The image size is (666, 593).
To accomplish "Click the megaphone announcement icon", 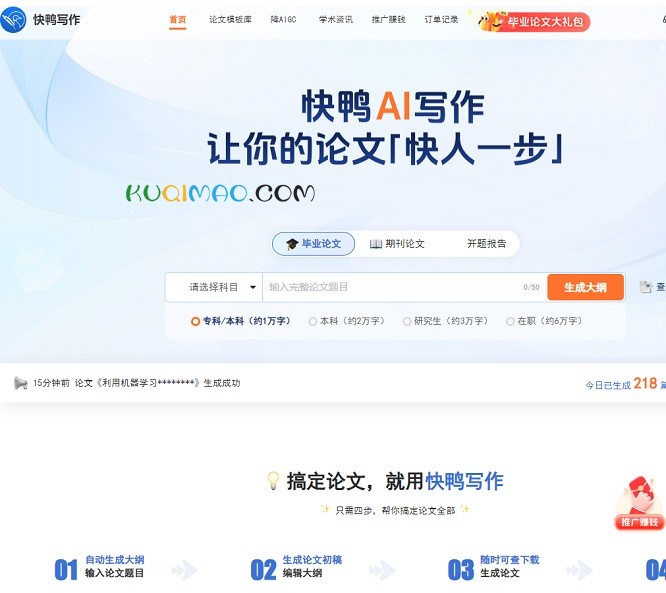I will (20, 383).
